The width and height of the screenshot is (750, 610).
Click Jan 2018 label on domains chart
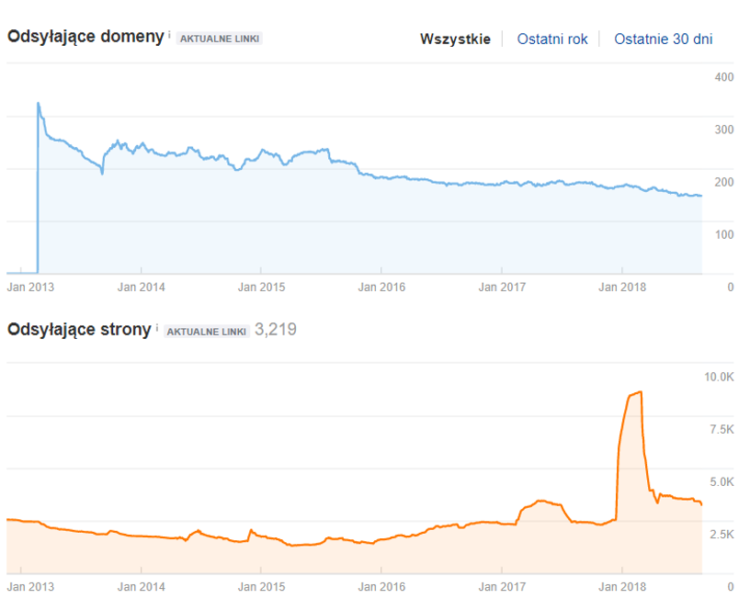(622, 287)
